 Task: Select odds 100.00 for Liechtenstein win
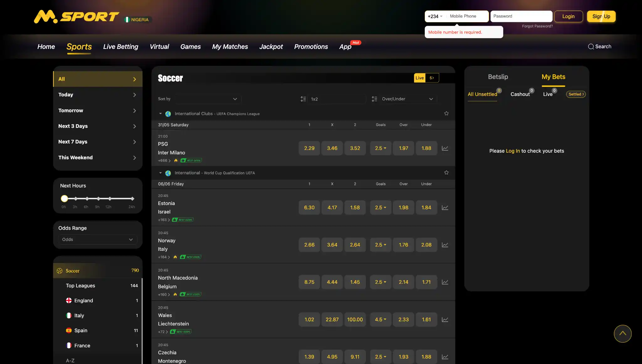355,319
